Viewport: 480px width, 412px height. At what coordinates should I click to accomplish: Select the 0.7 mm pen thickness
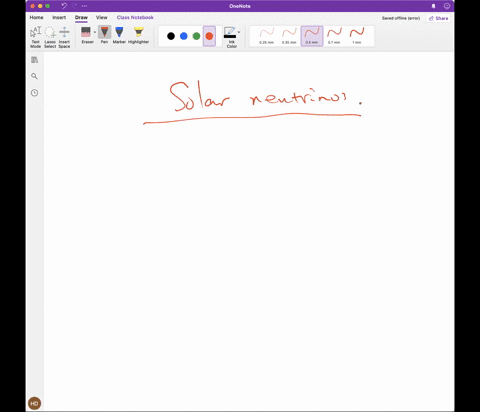pos(334,36)
